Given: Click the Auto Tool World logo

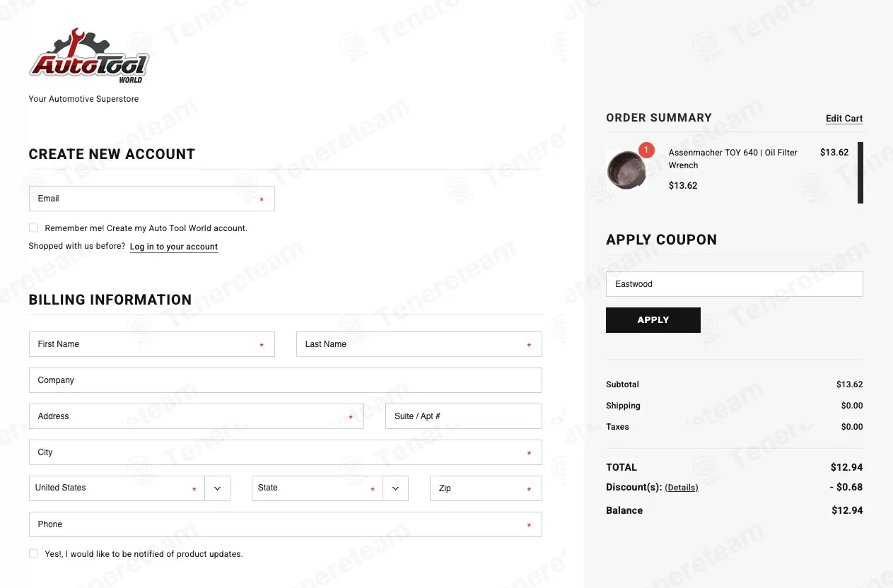Looking at the screenshot, I should 89,57.
